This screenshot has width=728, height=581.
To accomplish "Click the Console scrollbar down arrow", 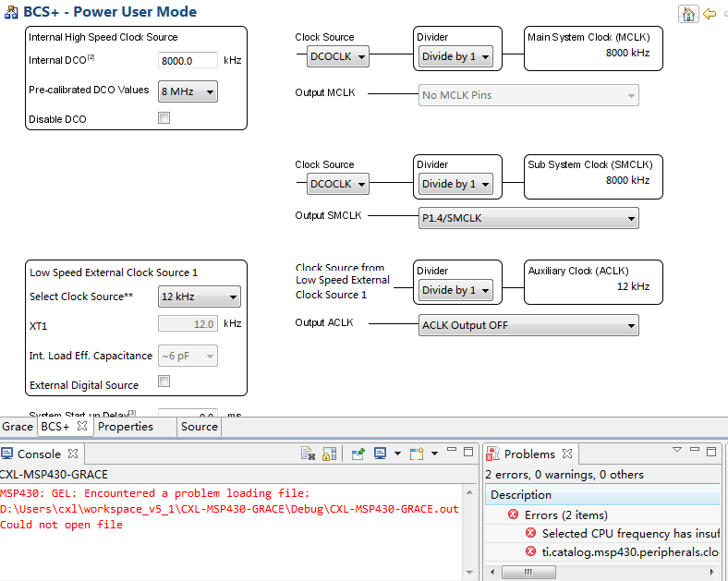I will (x=469, y=572).
